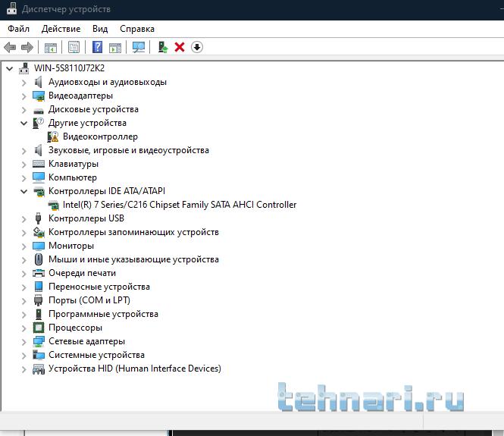
Task: Expand the Клавиатуры category
Action: tap(23, 164)
